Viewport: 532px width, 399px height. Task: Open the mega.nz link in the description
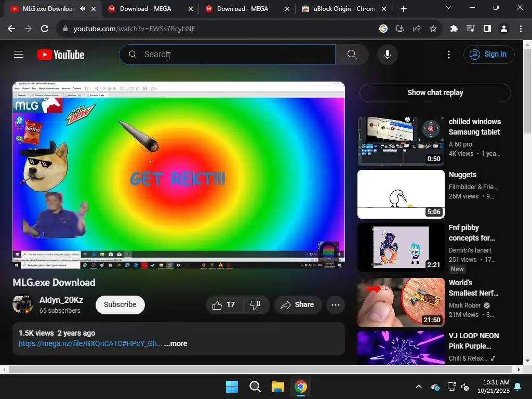(x=90, y=343)
